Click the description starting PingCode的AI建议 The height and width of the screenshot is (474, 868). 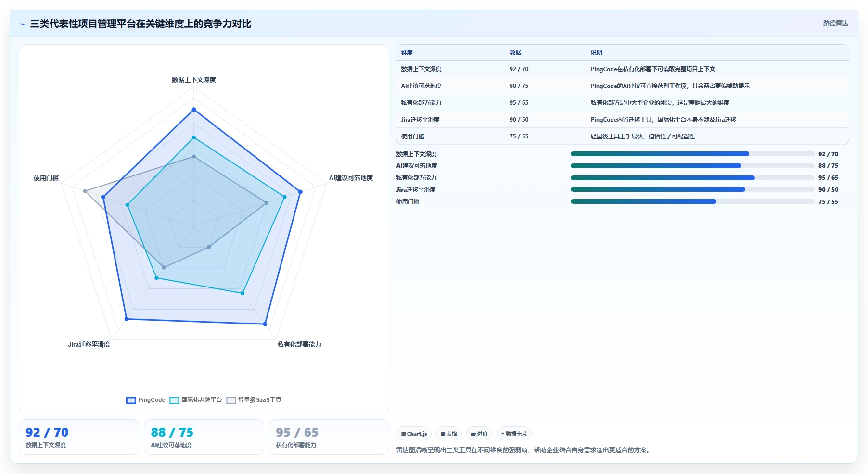pos(670,86)
